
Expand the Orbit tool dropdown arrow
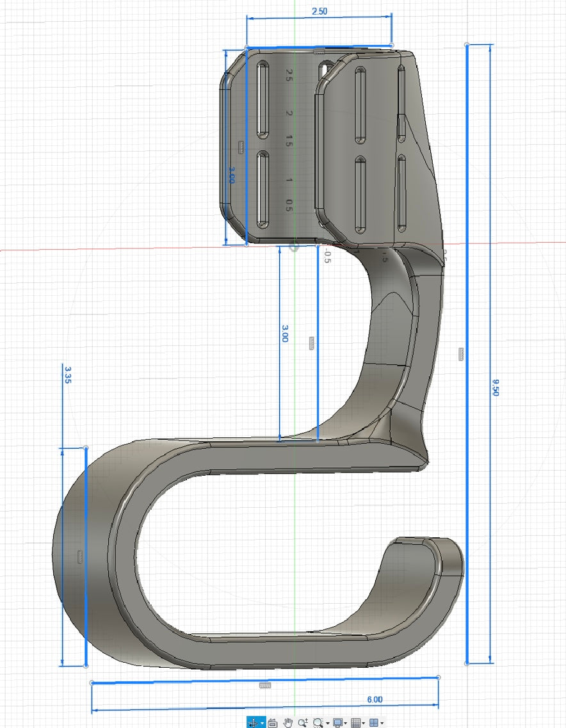coord(263,723)
